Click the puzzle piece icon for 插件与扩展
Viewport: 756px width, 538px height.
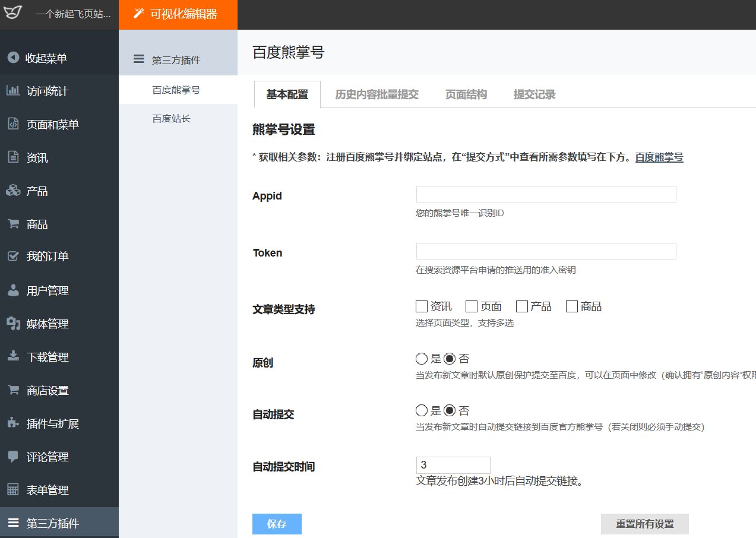pos(12,423)
